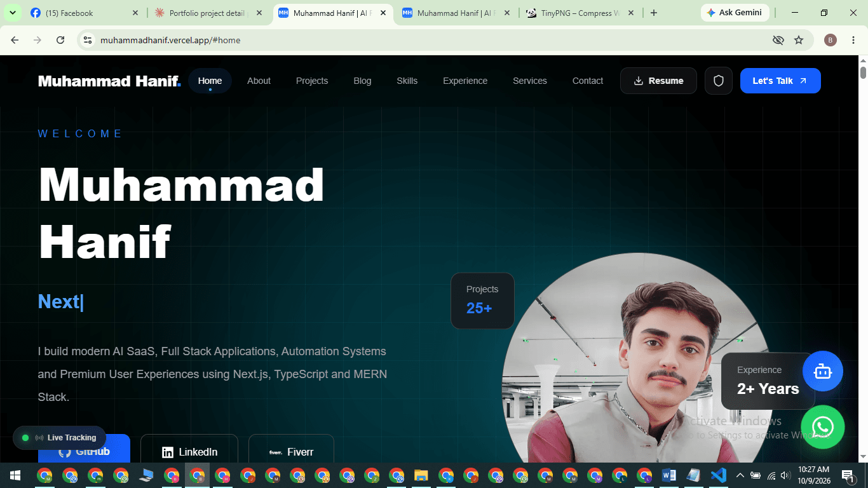Open network settings tray icon
Viewport: 868px width, 488px height.
tap(771, 475)
